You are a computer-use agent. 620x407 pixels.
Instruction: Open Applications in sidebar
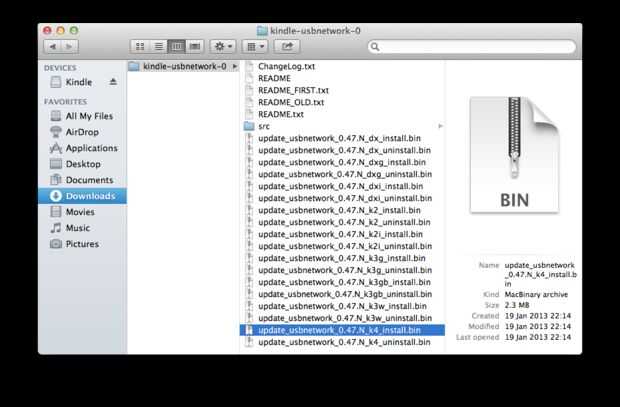(x=82, y=148)
